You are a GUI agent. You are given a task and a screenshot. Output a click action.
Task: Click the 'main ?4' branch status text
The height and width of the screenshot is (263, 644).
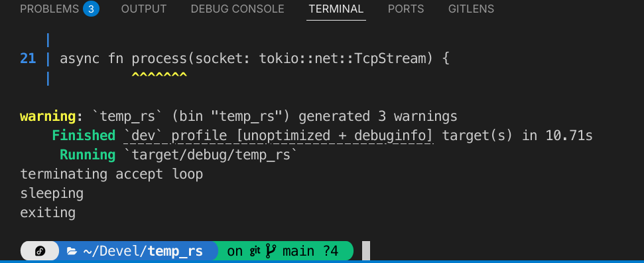[311, 251]
